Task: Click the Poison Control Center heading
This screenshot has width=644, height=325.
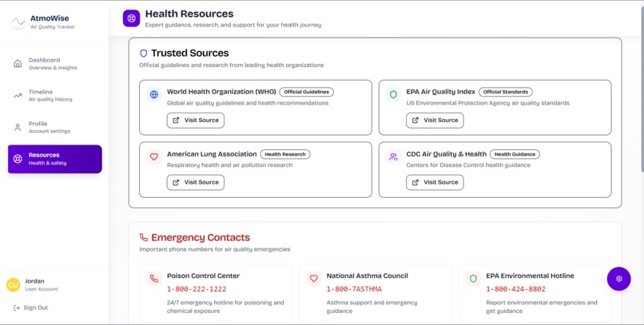Action: (x=203, y=275)
